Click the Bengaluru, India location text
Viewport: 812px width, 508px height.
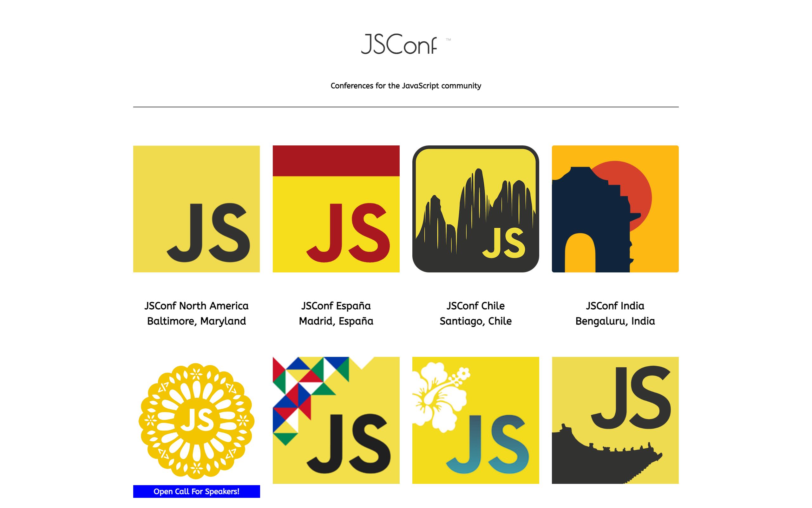pyautogui.click(x=615, y=321)
